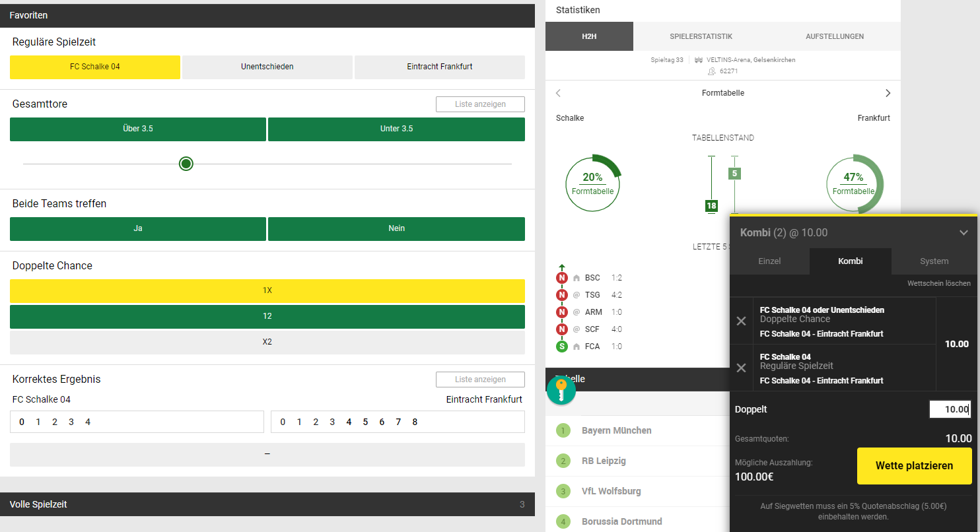Click rank 4 badge beside Borussia Dortmund

[563, 521]
